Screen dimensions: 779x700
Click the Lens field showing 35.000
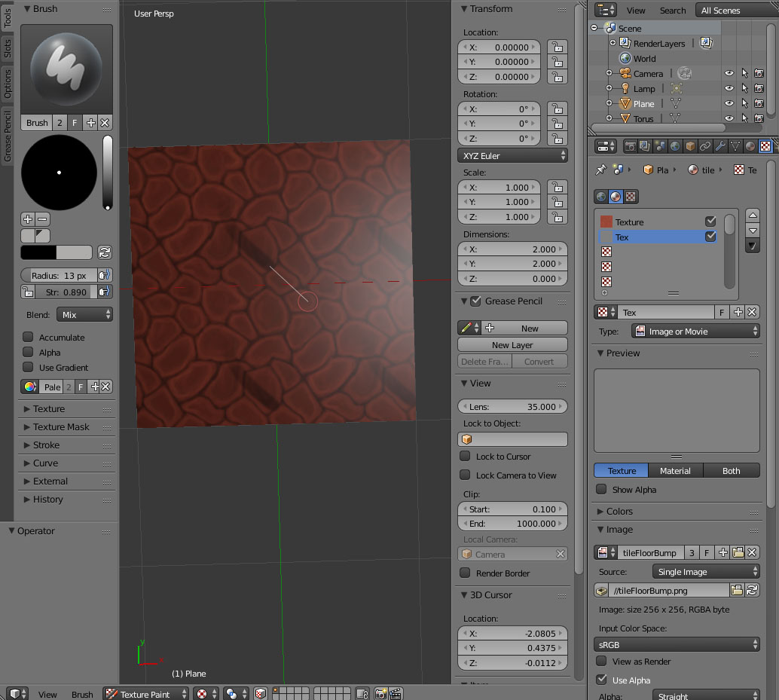coord(512,405)
